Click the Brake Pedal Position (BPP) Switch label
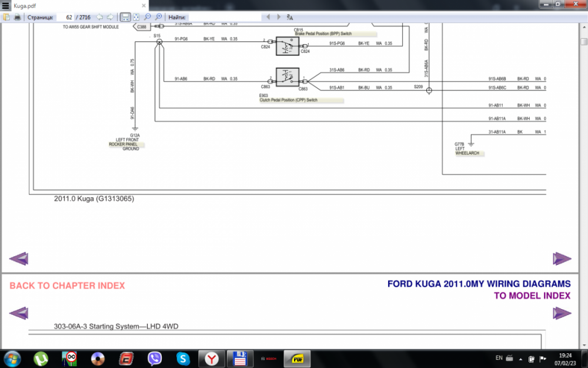 click(x=323, y=34)
